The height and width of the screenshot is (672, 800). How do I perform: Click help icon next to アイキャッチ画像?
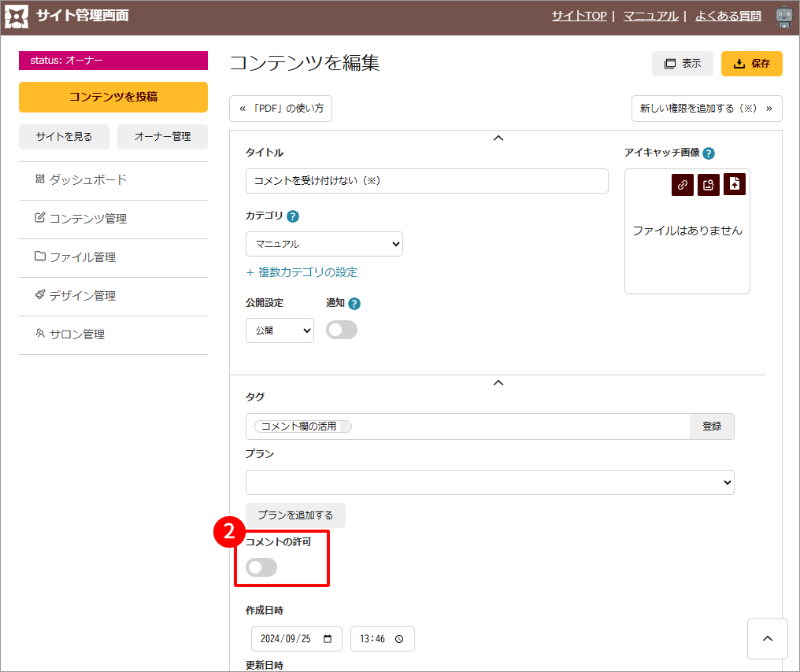coord(709,153)
